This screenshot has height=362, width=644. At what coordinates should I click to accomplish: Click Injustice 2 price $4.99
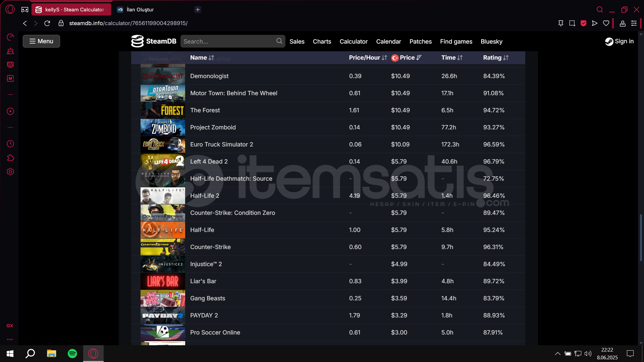click(x=399, y=264)
